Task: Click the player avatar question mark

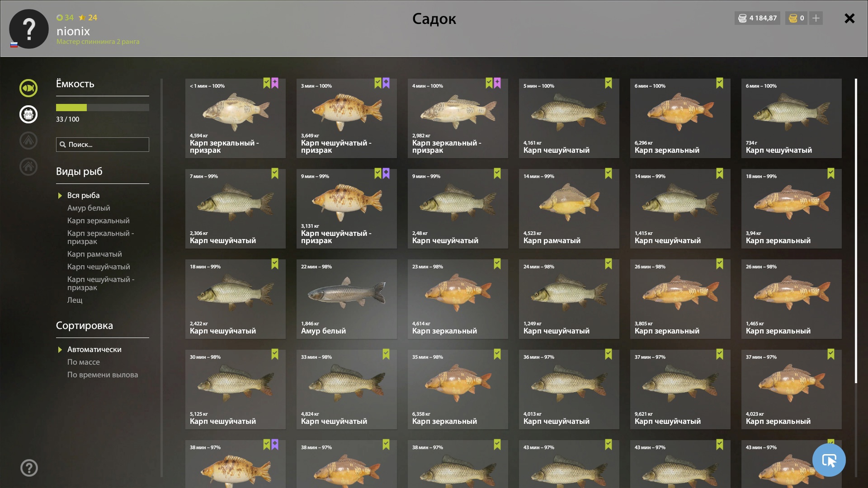Action: click(x=29, y=29)
